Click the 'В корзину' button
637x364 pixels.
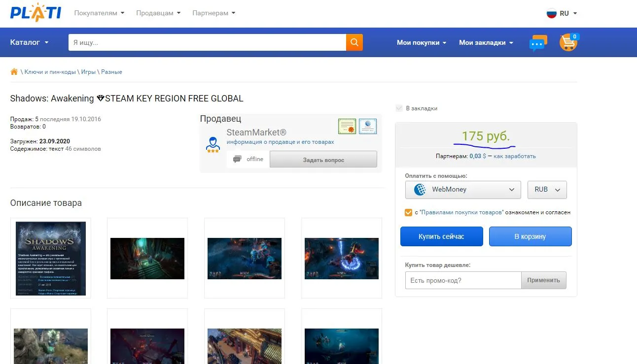(531, 236)
